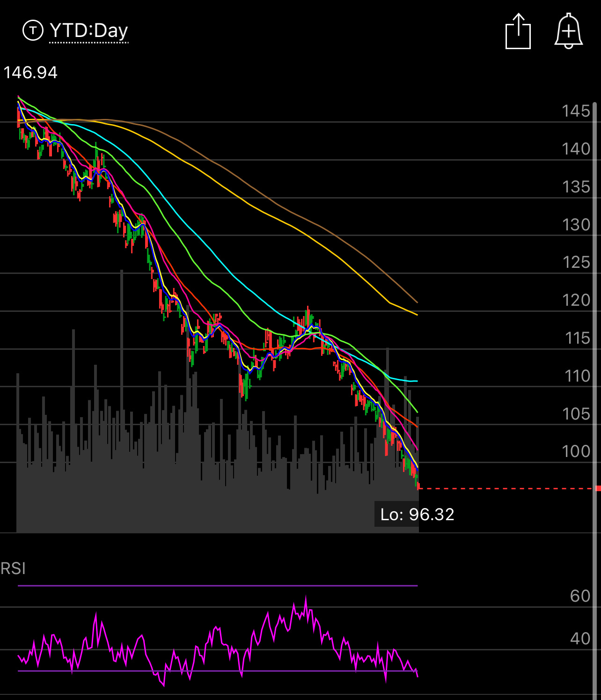This screenshot has width=601, height=700.
Task: Tap the 130 price axis label
Action: pyautogui.click(x=576, y=225)
